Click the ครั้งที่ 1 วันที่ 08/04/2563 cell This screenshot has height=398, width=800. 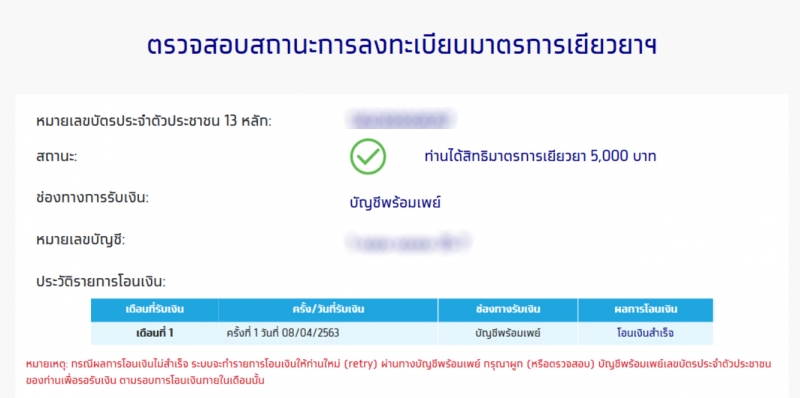click(283, 333)
